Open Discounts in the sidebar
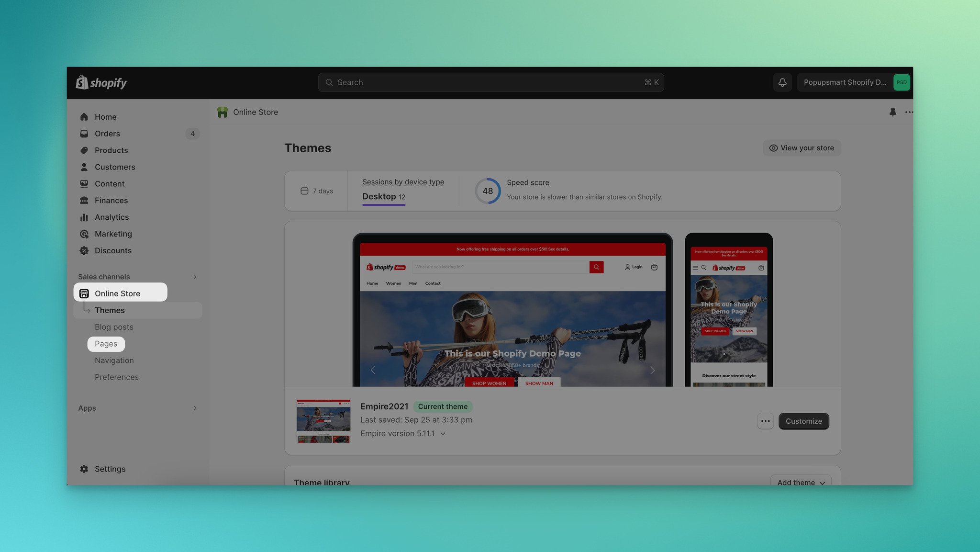This screenshot has height=552, width=980. 113,251
